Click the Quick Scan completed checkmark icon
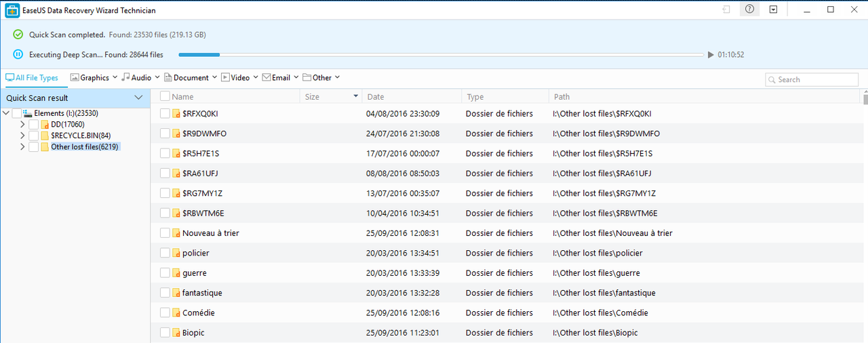 point(18,35)
